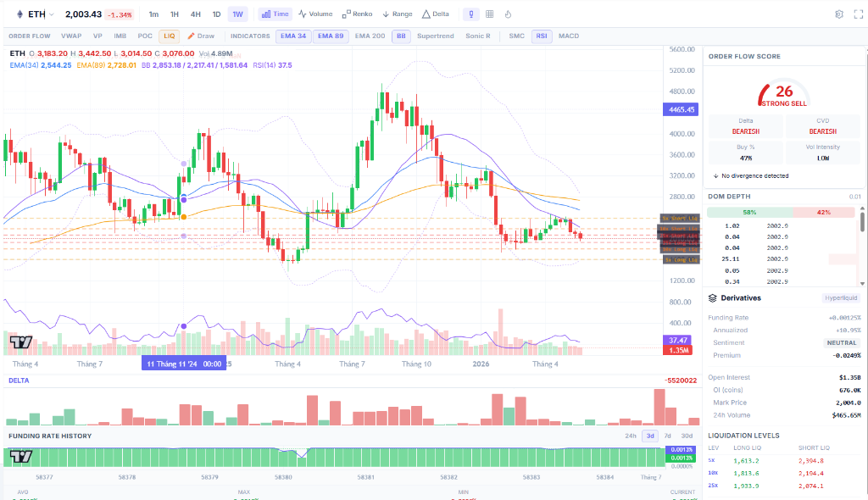Click the NEUTRAL sentiment badge
The image size is (868, 500).
click(x=842, y=342)
